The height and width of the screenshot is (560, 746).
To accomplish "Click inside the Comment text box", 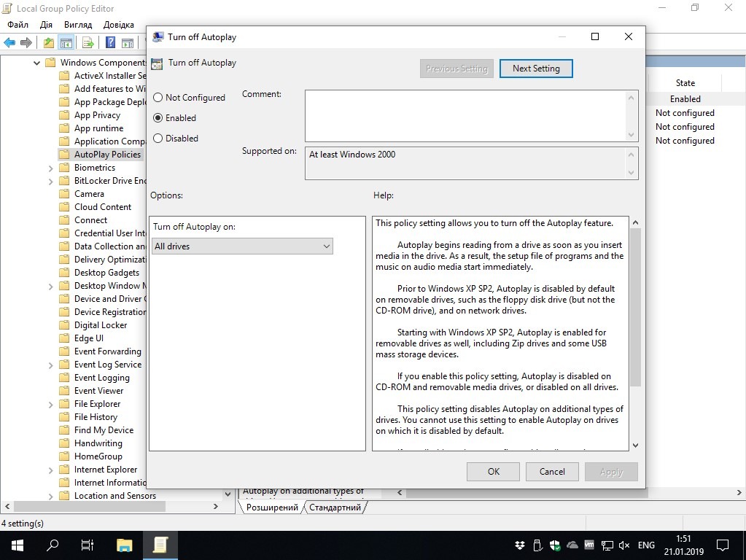I will coord(466,116).
